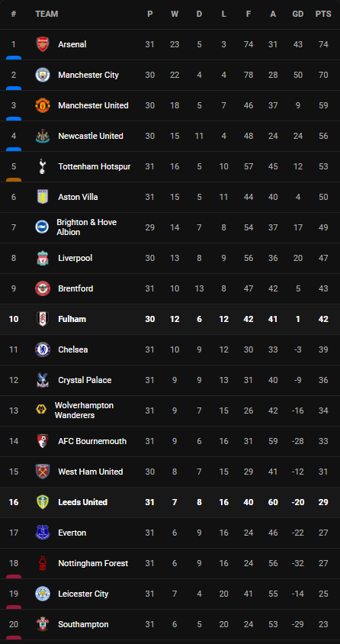Click the Arsenal club crest
This screenshot has height=644, width=340.
[x=43, y=44]
